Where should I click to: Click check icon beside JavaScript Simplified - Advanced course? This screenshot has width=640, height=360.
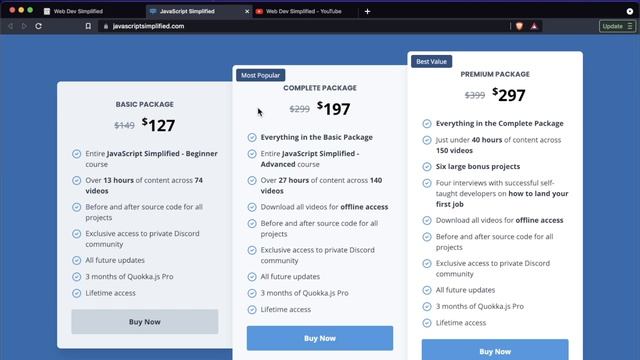pyautogui.click(x=252, y=154)
